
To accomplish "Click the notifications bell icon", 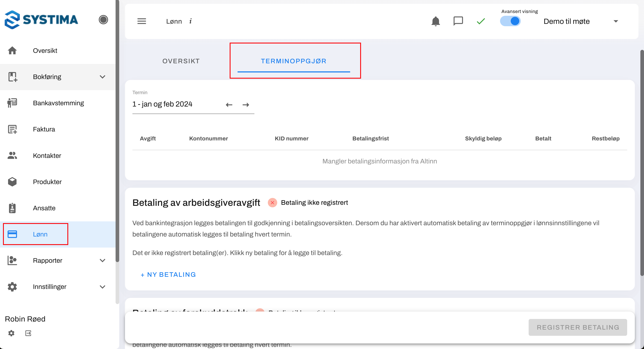I will (x=435, y=21).
